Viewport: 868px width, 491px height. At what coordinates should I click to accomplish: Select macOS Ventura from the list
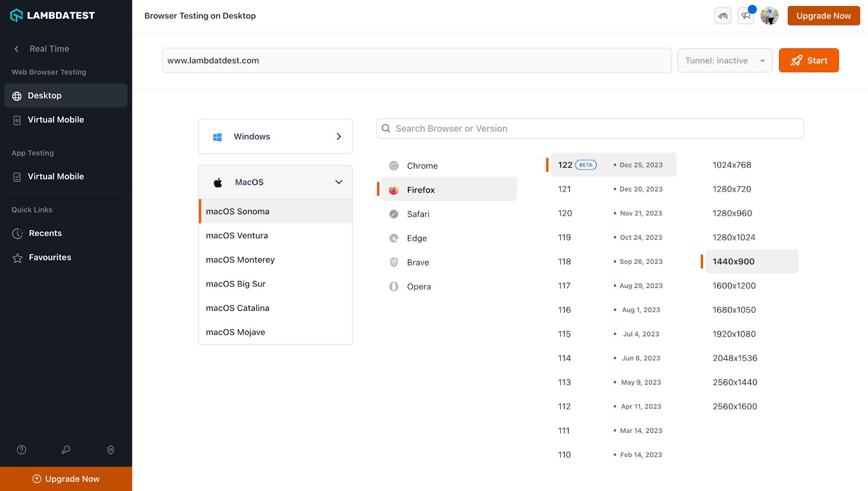[x=237, y=236]
